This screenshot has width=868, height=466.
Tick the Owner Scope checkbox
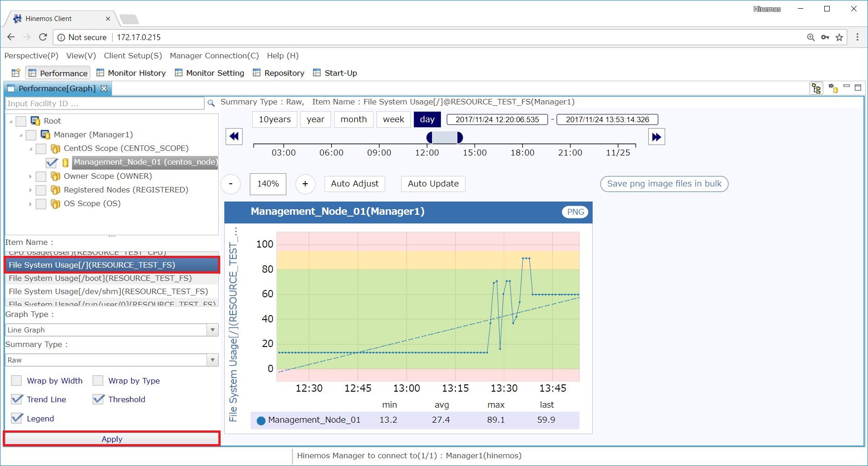click(41, 176)
